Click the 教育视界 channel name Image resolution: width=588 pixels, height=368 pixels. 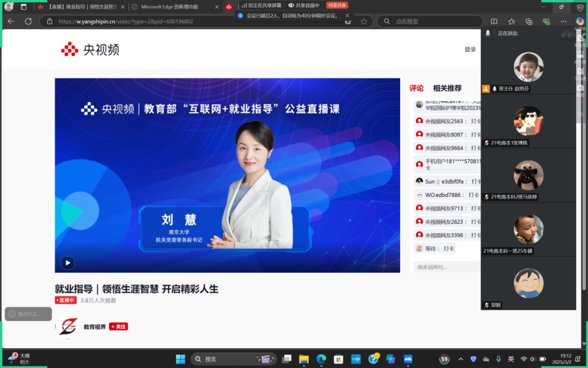coord(95,327)
